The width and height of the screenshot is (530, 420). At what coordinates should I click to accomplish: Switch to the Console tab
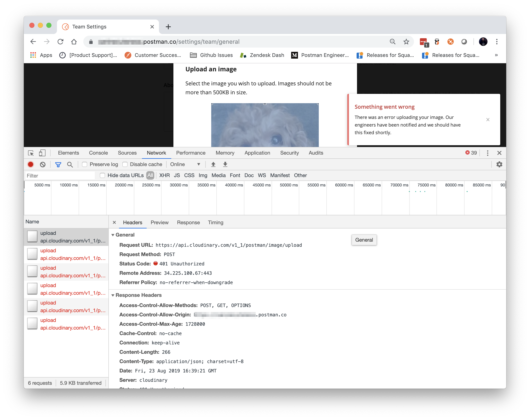tap(98, 153)
